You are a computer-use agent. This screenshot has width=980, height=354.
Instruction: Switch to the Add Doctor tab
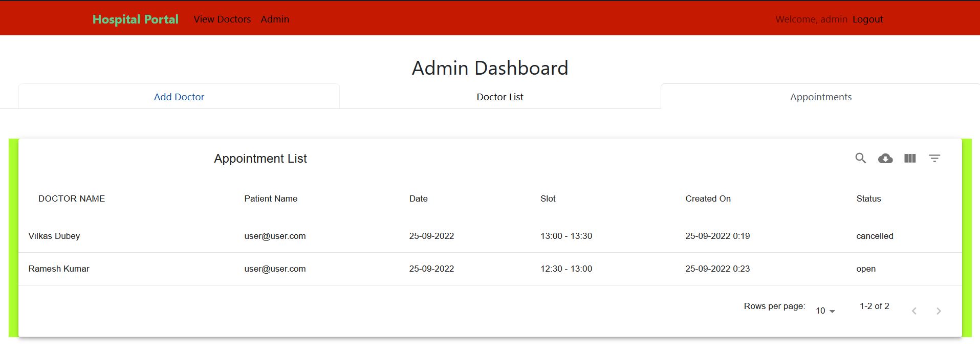coord(179,97)
